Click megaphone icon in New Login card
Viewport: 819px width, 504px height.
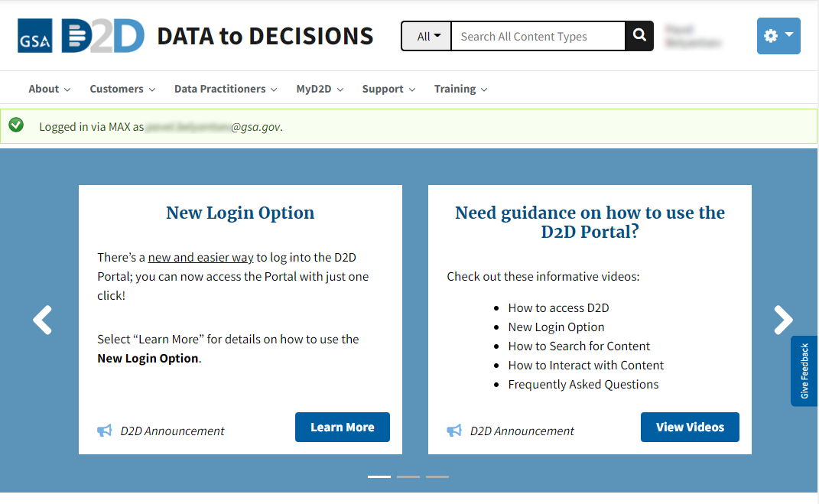(105, 431)
